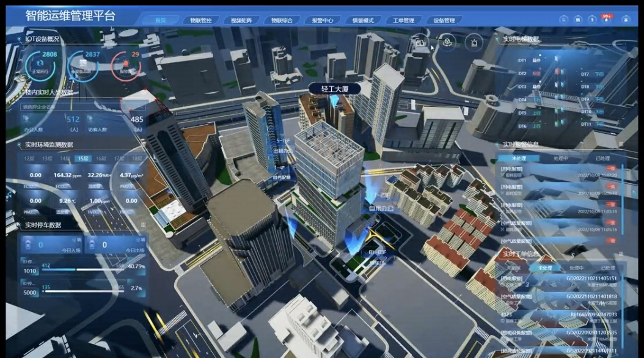
Task: Expand the 实时停车数据 panel corner icon
Action: tap(143, 225)
